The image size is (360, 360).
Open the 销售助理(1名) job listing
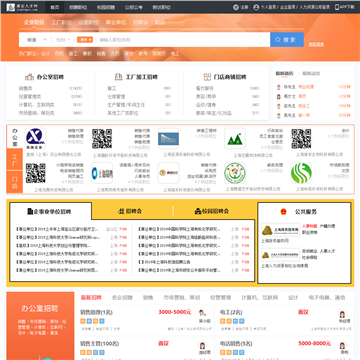[x=96, y=313]
